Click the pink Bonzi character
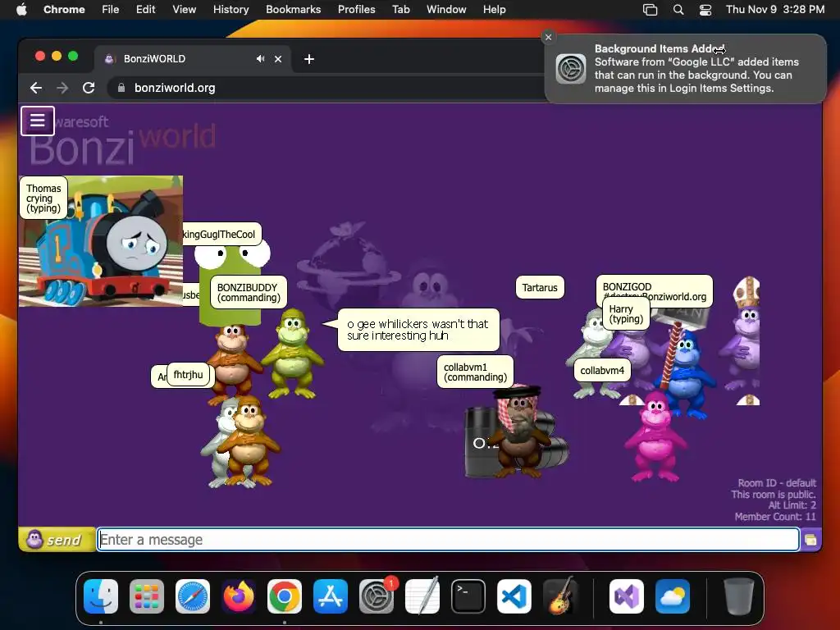Image resolution: width=840 pixels, height=630 pixels. point(655,436)
